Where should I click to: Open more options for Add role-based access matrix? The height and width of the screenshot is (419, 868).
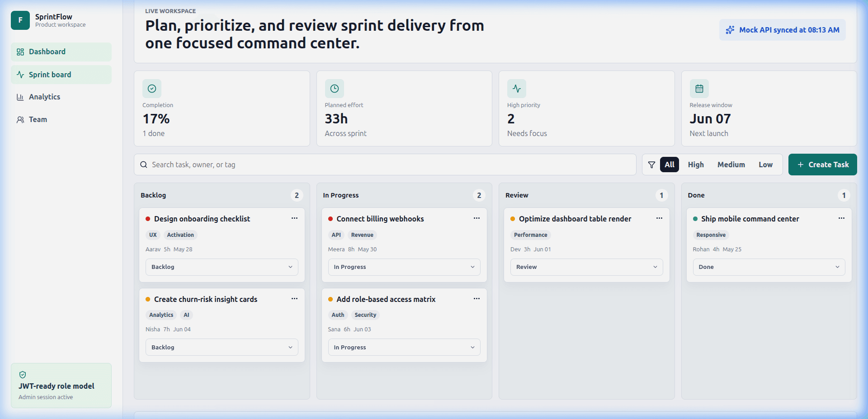tap(476, 299)
